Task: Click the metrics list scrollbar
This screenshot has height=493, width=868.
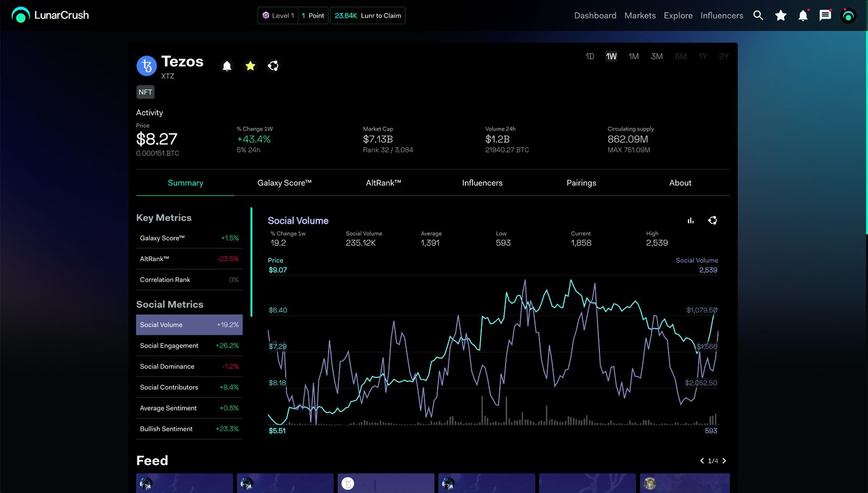Action: coord(251,262)
